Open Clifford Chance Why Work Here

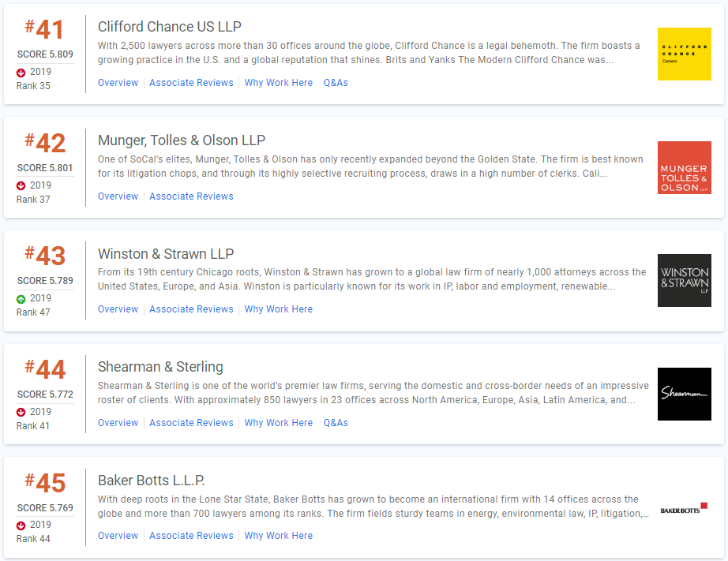click(x=279, y=83)
